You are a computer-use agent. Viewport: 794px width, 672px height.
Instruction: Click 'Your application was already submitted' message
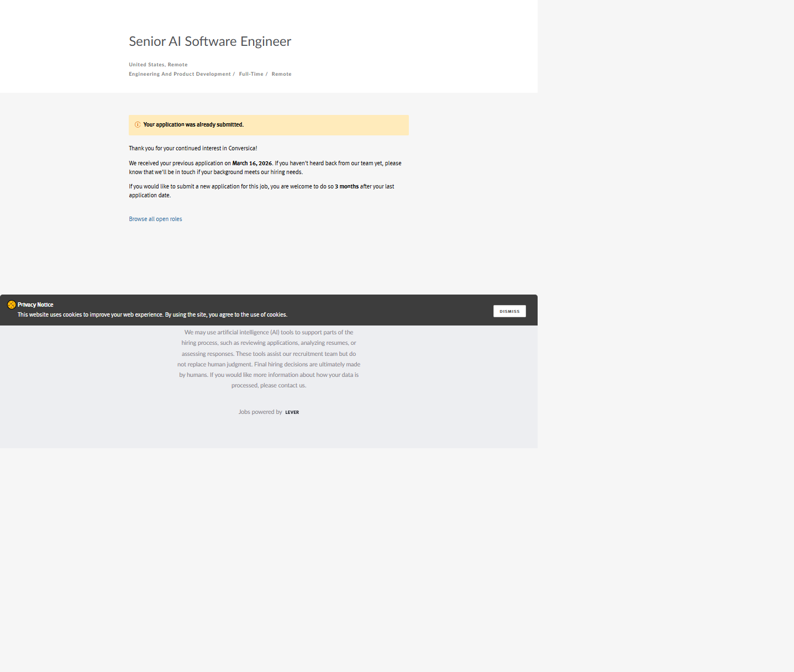tap(193, 125)
